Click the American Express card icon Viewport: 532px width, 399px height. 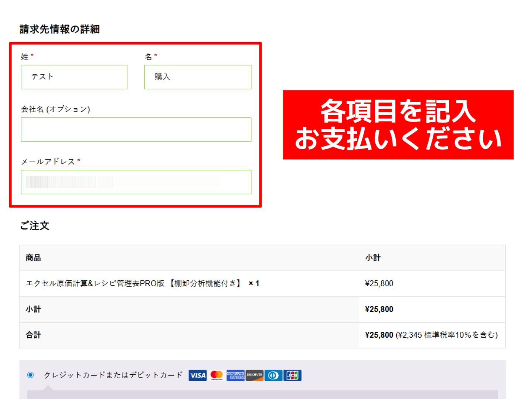(x=235, y=375)
